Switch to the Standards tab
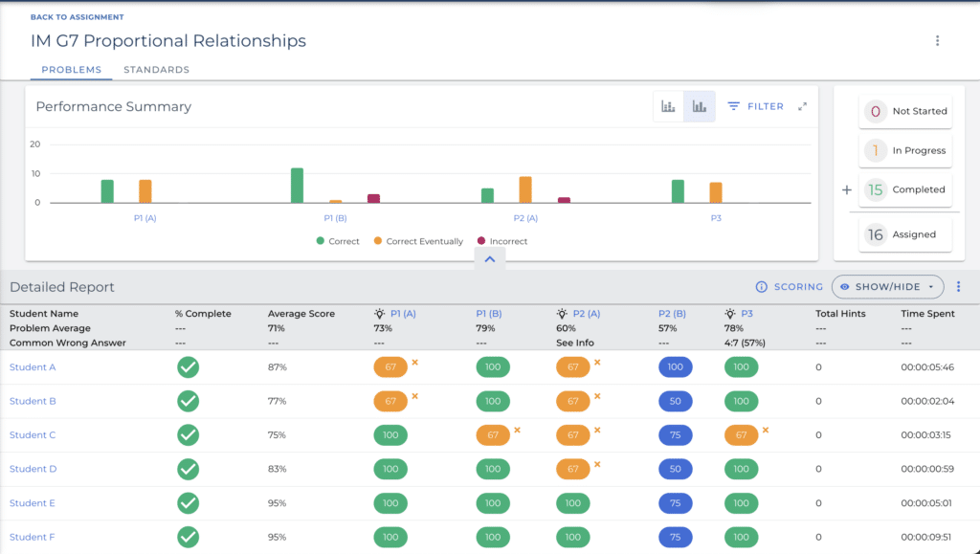This screenshot has height=554, width=980. click(156, 70)
